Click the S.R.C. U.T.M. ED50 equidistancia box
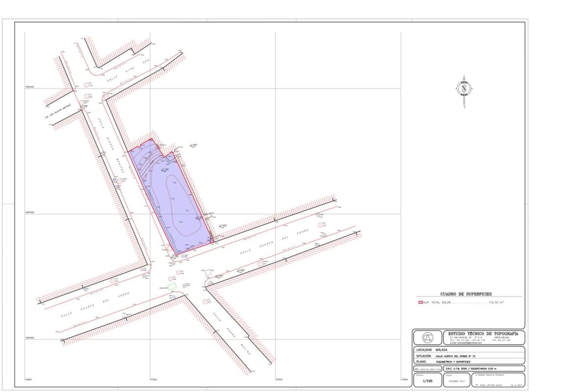 [x=483, y=368]
